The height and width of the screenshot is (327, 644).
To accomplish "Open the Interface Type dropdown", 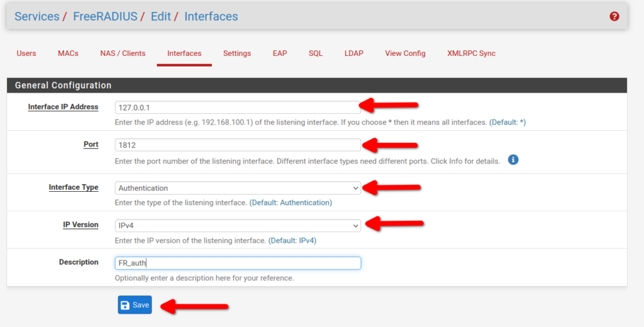I will coord(238,188).
